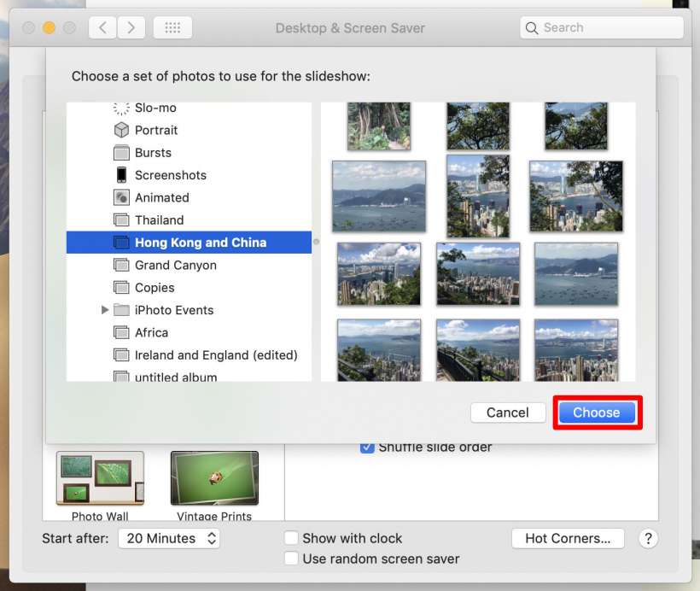700x591 pixels.
Task: Select the Grand Canyon album
Action: coord(189,265)
